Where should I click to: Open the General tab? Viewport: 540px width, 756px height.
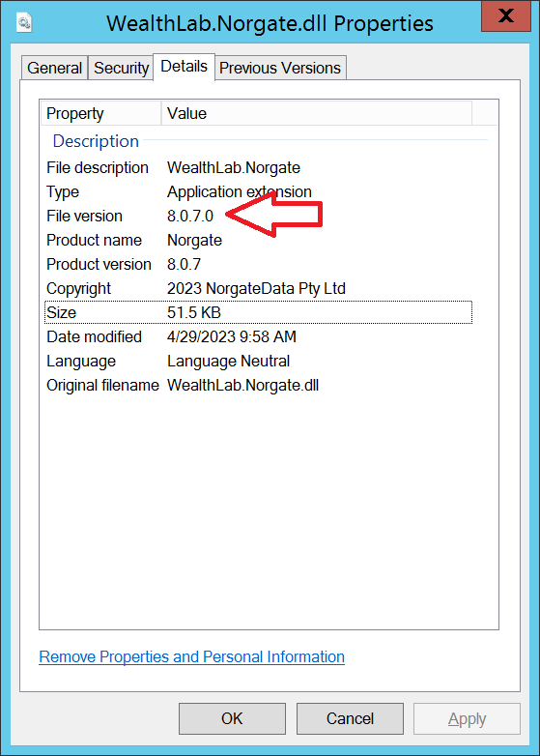click(54, 68)
